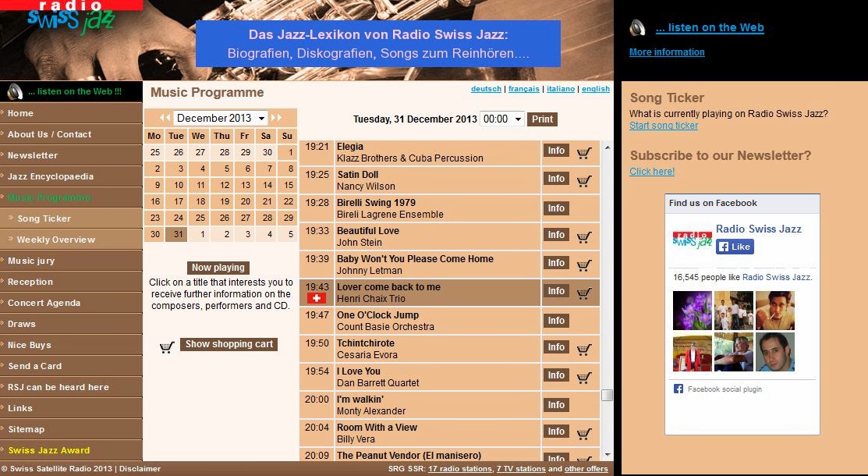The width and height of the screenshot is (868, 476).
Task: Click Info button for One O'Clock Jump
Action: (556, 321)
